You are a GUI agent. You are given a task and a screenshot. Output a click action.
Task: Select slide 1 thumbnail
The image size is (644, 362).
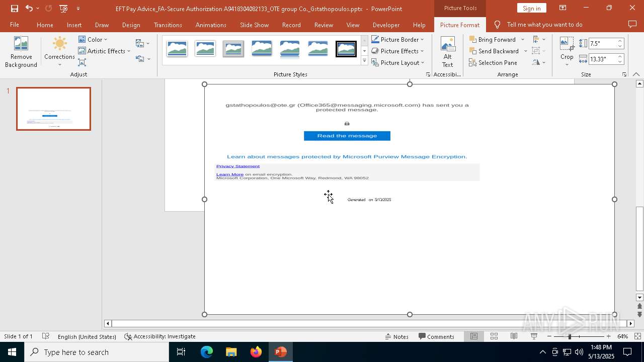tap(53, 109)
